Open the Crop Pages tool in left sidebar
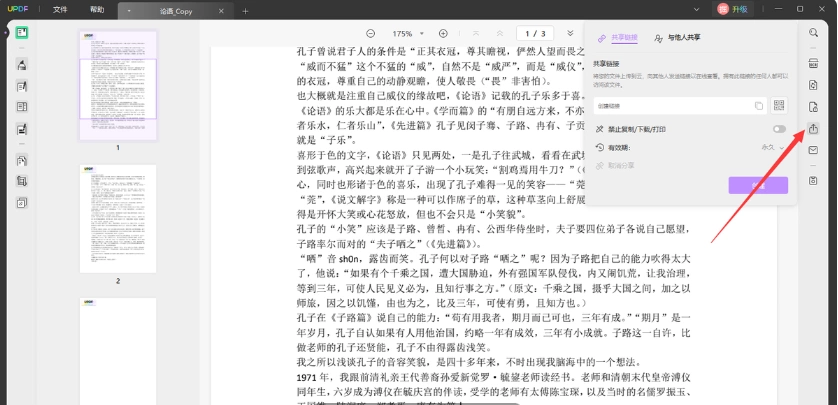The width and height of the screenshot is (838, 405). [22, 181]
